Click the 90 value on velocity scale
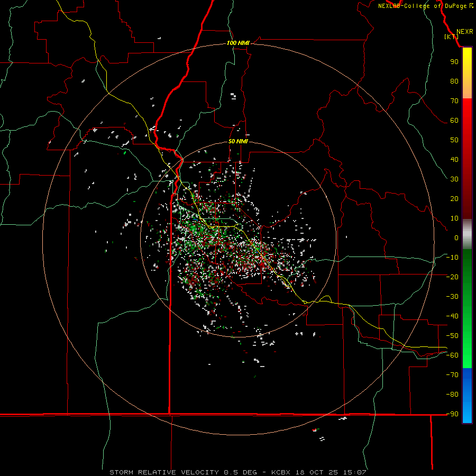 454,62
